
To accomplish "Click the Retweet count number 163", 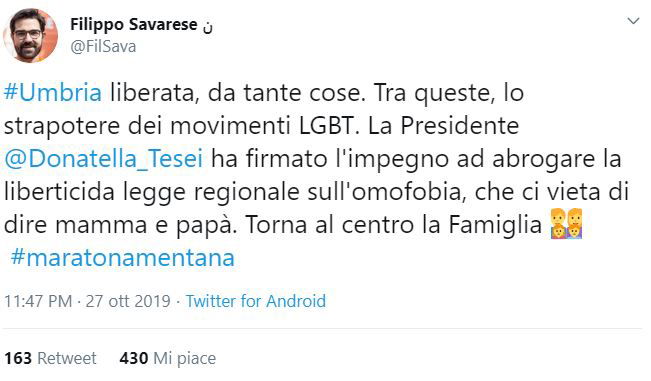I will click(18, 358).
